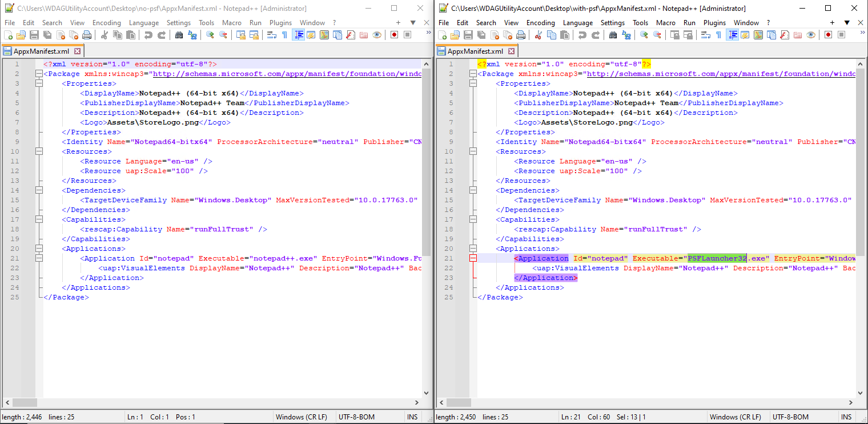Screen dimensions: 868x424
Task: Toggle Indent Guide in with-psf window toolbar
Action: point(732,35)
